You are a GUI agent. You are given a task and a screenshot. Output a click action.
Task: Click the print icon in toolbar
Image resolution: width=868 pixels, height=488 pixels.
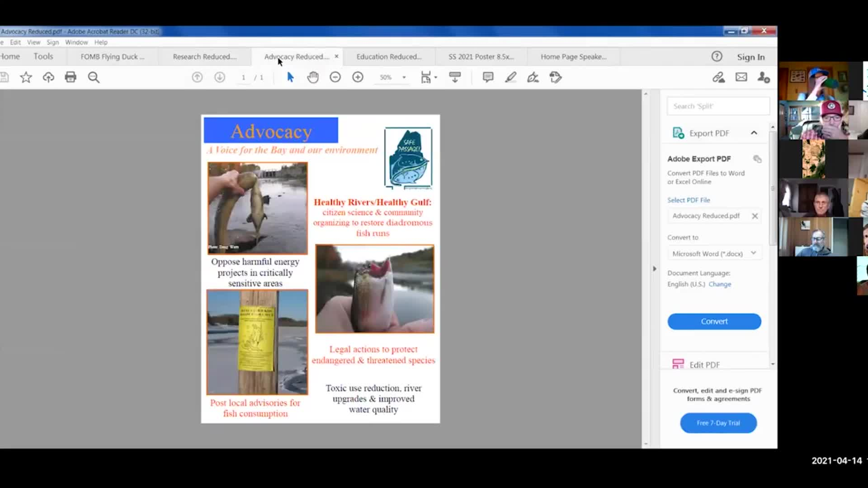pos(71,77)
